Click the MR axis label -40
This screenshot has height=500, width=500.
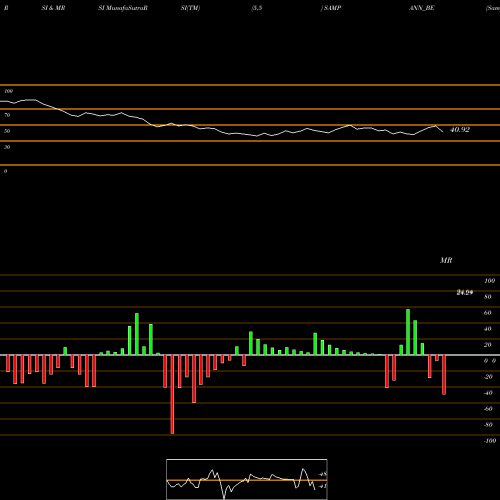click(488, 393)
